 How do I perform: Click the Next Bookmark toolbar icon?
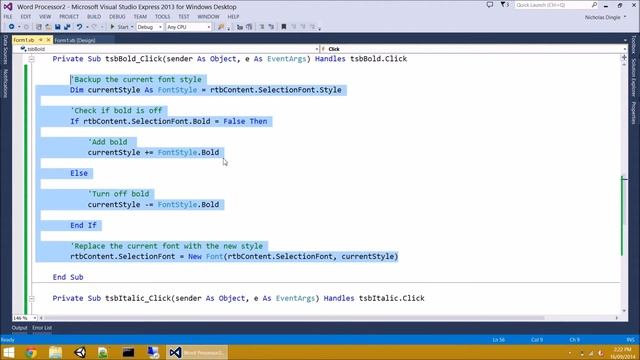pyautogui.click(x=303, y=27)
